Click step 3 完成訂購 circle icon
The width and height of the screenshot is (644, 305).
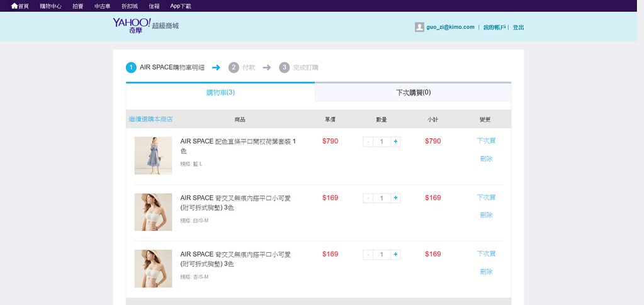coord(284,67)
